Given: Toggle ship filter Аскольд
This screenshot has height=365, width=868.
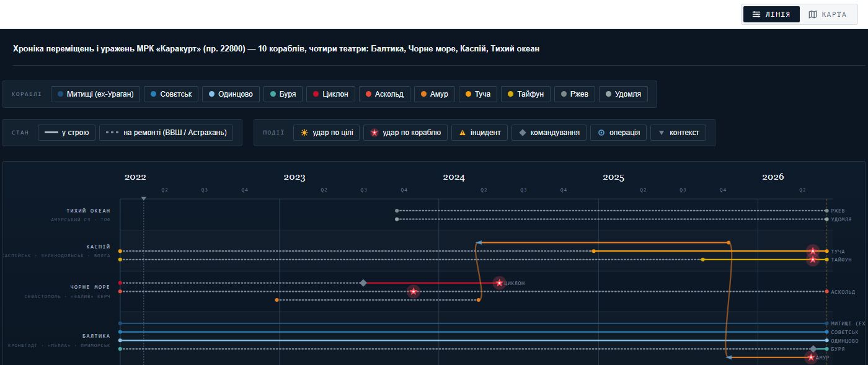Looking at the screenshot, I should click(384, 94).
